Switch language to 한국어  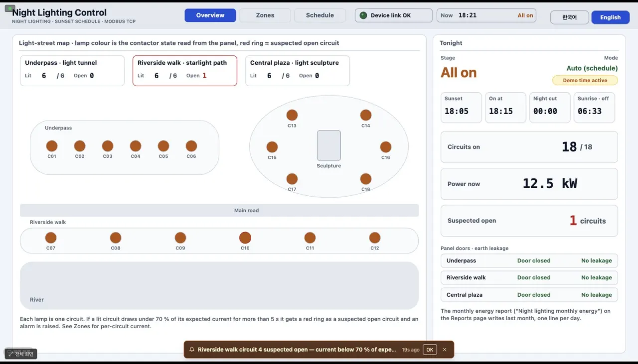click(570, 17)
